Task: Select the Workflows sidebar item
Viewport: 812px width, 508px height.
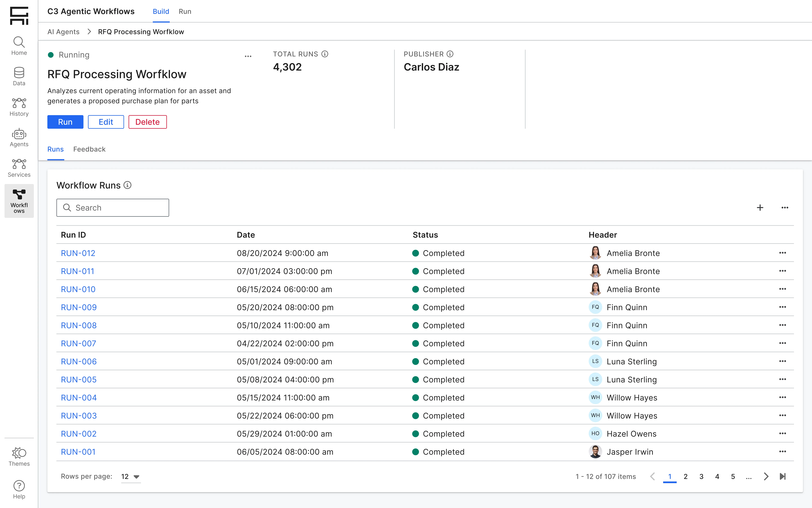Action: (19, 201)
